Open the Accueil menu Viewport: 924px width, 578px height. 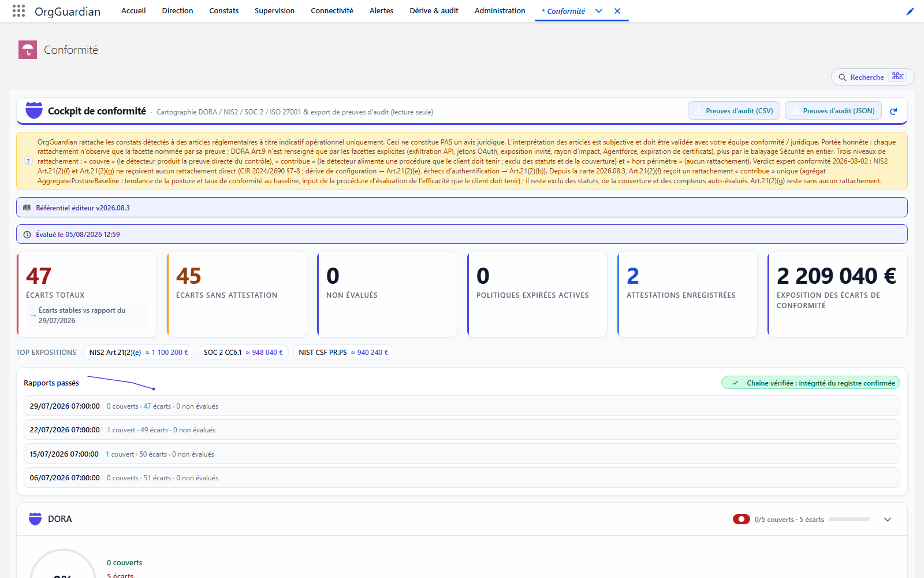133,11
